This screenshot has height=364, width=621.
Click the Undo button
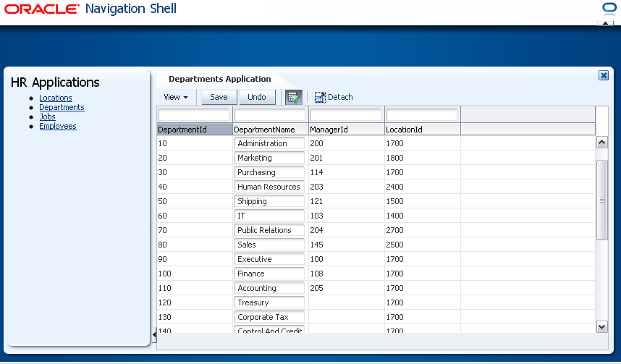click(x=257, y=98)
